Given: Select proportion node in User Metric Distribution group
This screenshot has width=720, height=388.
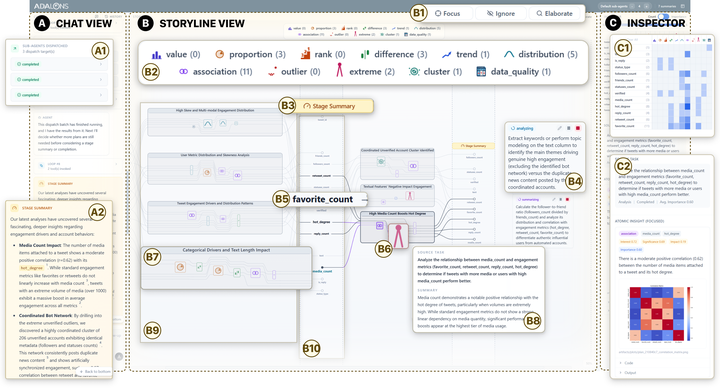Looking at the screenshot, I should click(x=207, y=173).
